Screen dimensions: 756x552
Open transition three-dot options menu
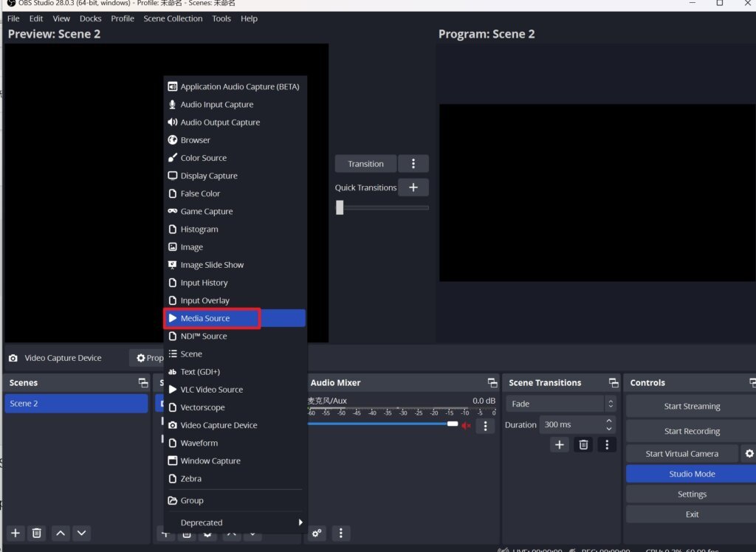click(413, 164)
